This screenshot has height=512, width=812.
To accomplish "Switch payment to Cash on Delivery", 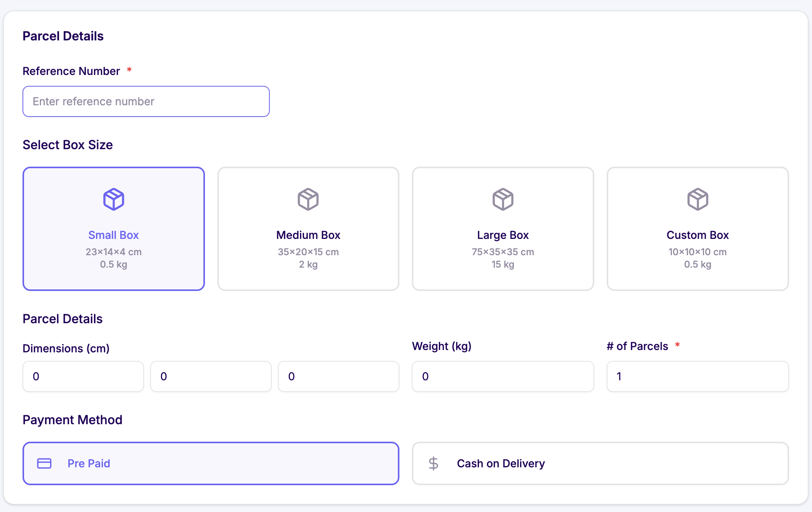I will coord(600,463).
